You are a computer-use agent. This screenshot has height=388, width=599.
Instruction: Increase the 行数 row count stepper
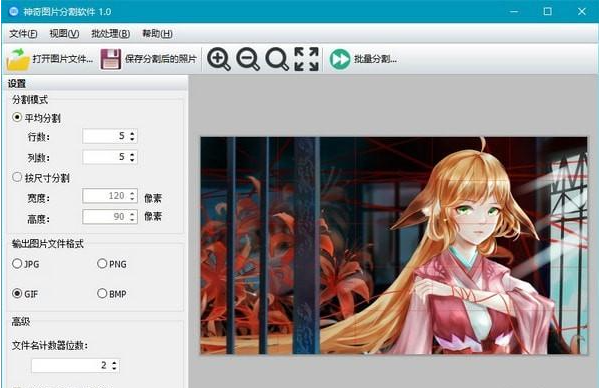[132, 133]
